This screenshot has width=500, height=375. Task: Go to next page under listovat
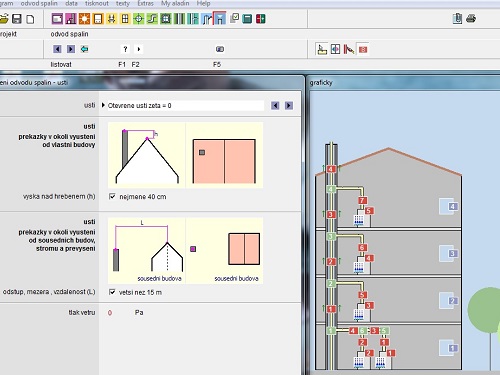71,49
